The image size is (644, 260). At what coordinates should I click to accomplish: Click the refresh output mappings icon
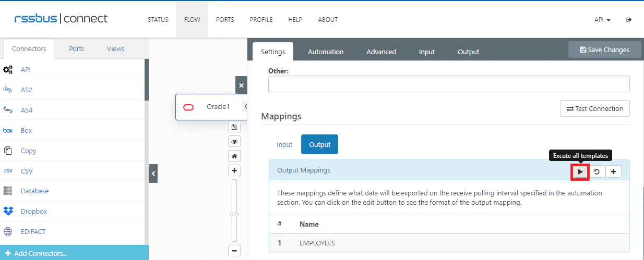(597, 171)
